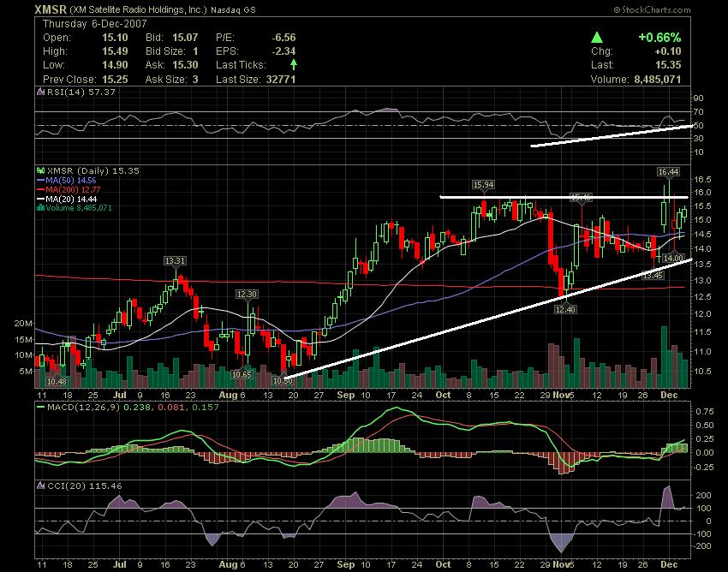
Task: Click the +0.66% percent change
Action: 659,37
